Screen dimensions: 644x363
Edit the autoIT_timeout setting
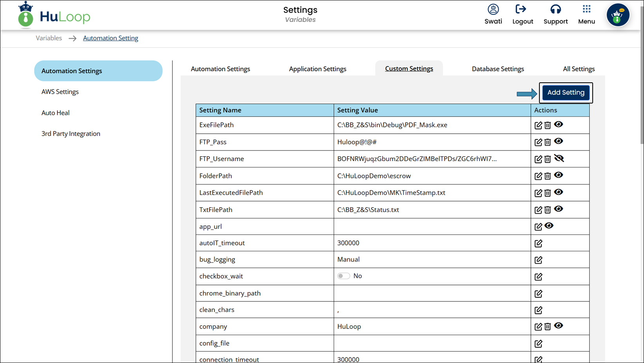[538, 243]
